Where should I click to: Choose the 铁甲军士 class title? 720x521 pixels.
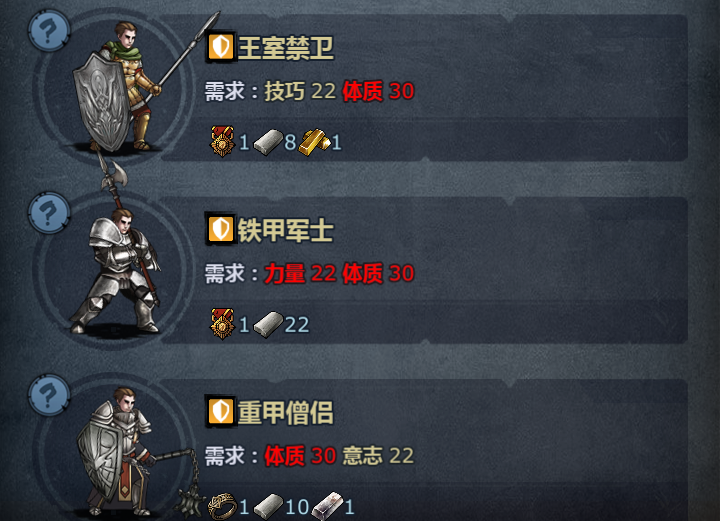[x=285, y=230]
